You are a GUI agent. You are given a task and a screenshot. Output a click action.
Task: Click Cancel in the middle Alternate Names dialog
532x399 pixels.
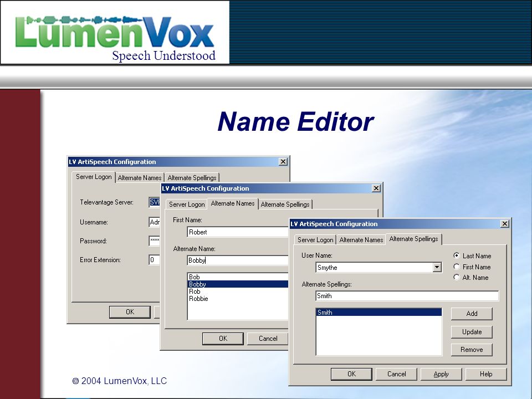(x=268, y=339)
